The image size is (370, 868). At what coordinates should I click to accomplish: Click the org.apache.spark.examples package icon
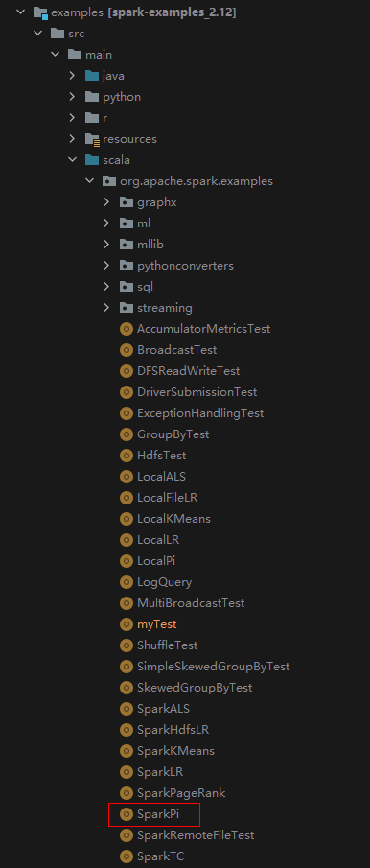[109, 181]
